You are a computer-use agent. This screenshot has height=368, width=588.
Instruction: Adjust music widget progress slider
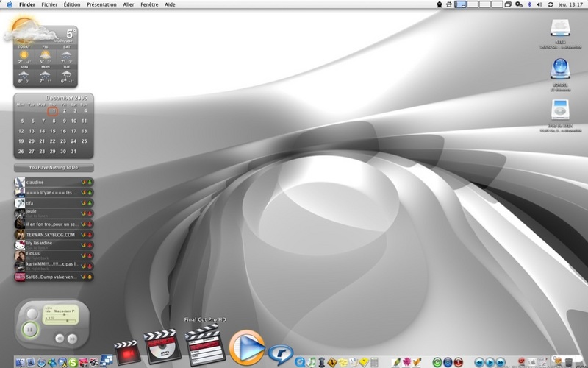coord(62,321)
